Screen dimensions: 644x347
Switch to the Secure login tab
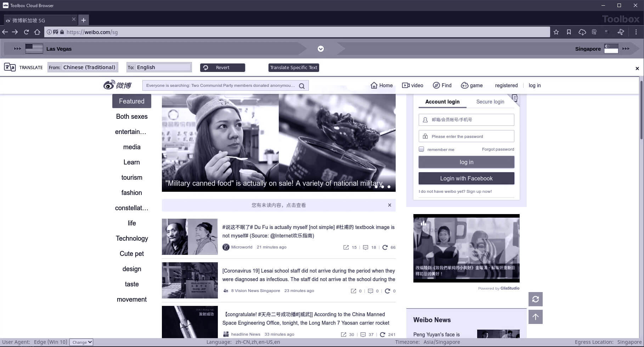490,102
